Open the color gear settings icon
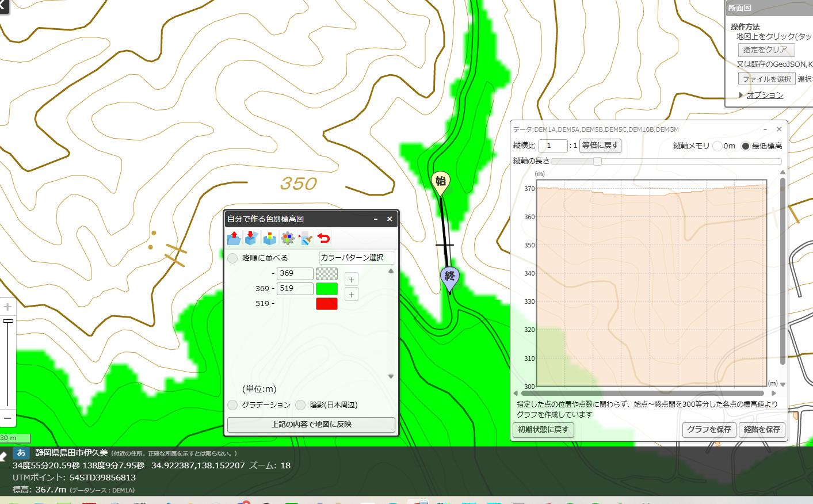This screenshot has height=504, width=813. 288,238
